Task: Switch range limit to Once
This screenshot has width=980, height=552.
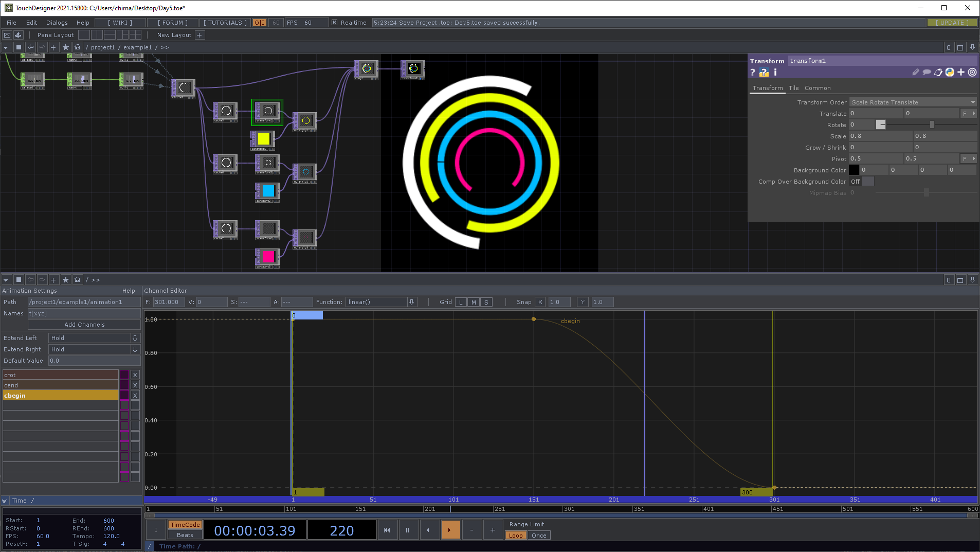Action: pyautogui.click(x=539, y=536)
